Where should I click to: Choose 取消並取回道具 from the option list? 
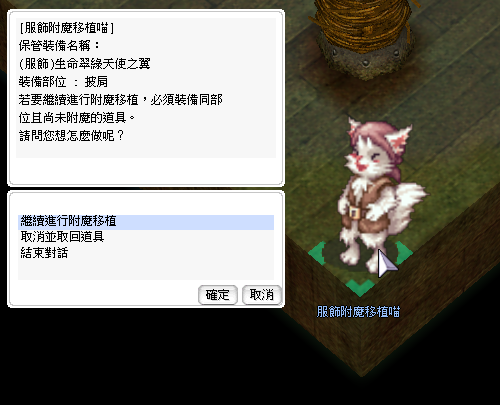click(x=62, y=237)
